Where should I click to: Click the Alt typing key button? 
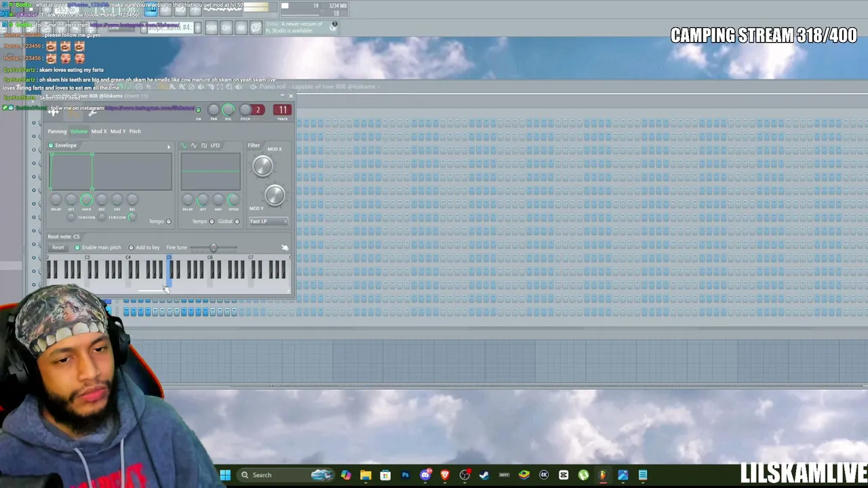(x=241, y=28)
